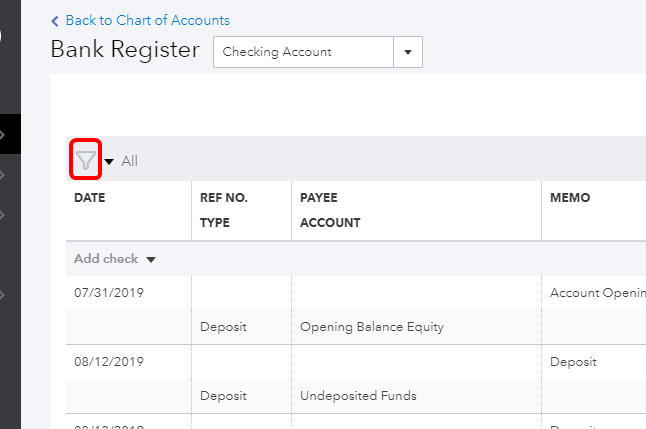Open the filter dropdown arrow beside All
646x429 pixels.
[x=109, y=161]
